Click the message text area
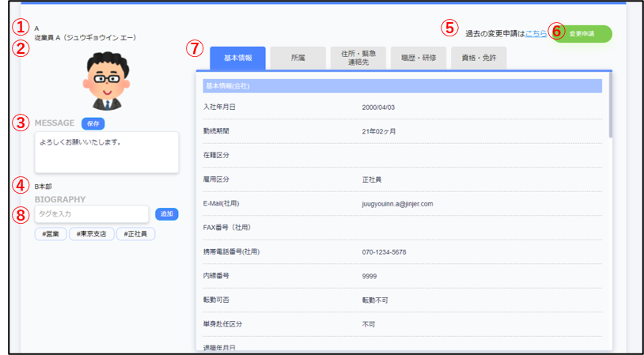Viewport: 644px width, 355px height. click(107, 152)
